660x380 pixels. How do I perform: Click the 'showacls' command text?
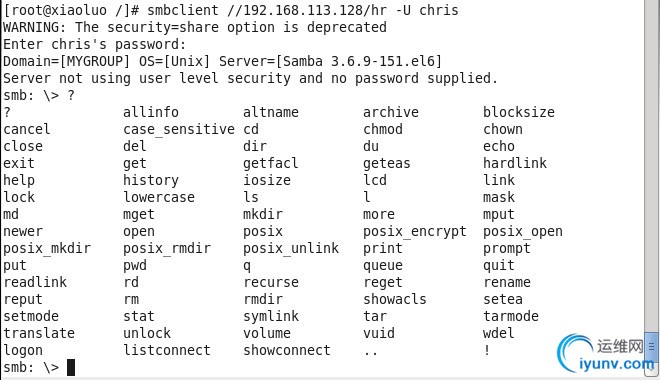click(394, 299)
